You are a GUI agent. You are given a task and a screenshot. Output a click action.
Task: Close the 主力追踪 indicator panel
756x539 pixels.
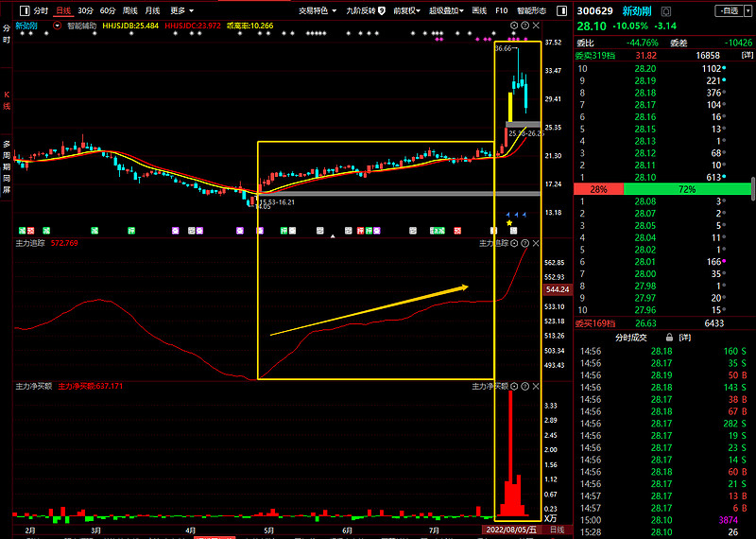click(534, 243)
